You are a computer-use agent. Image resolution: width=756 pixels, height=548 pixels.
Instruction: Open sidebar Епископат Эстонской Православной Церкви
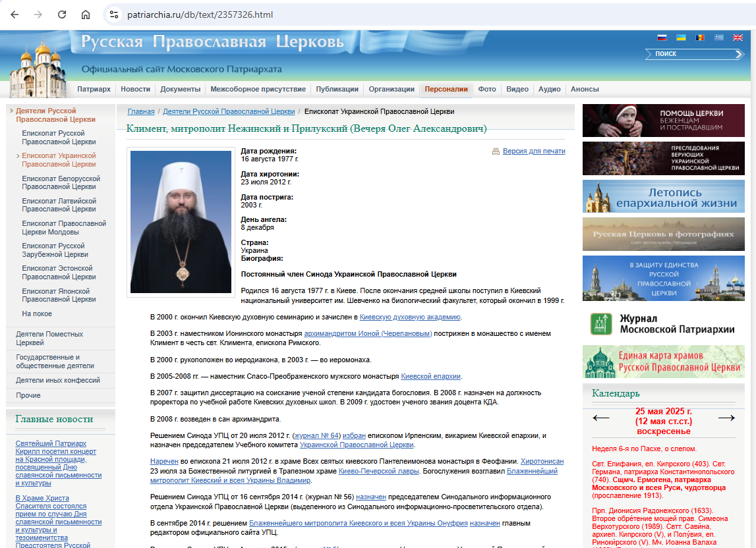click(59, 272)
